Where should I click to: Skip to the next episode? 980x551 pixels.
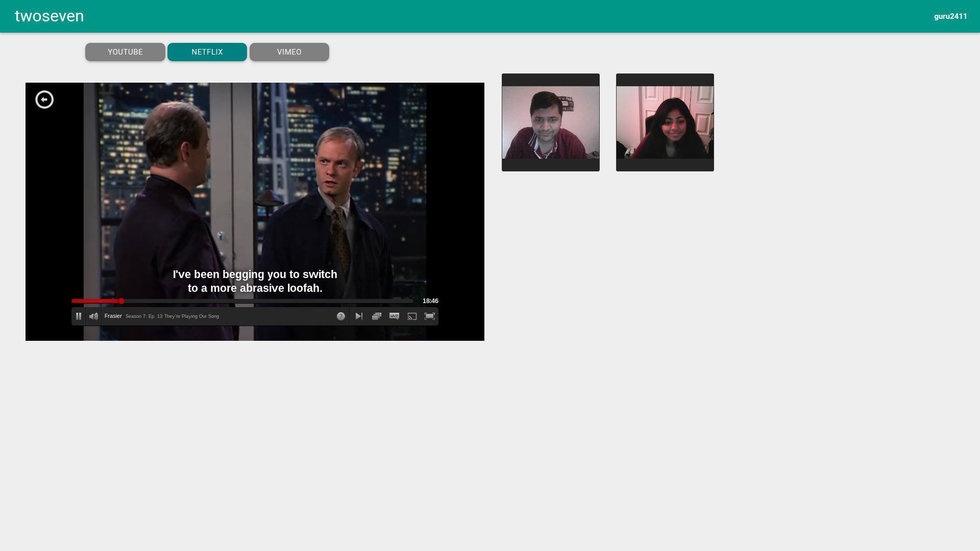tap(358, 316)
